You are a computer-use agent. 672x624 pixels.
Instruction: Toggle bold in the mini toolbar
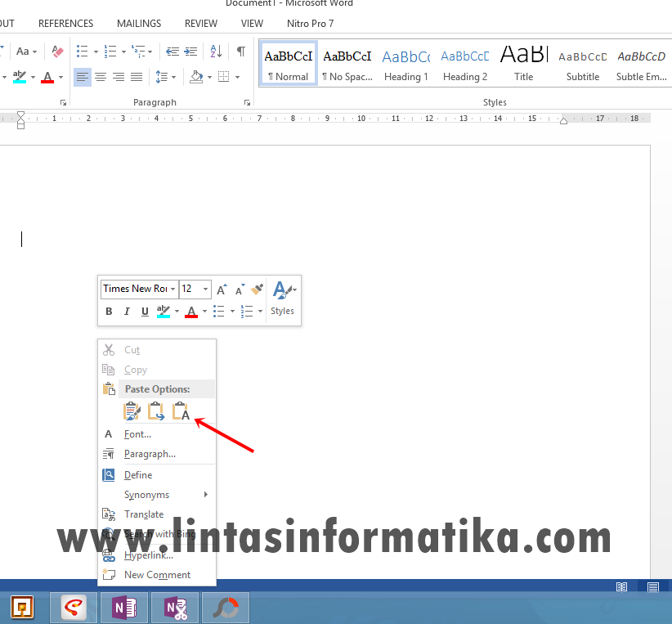[109, 312]
